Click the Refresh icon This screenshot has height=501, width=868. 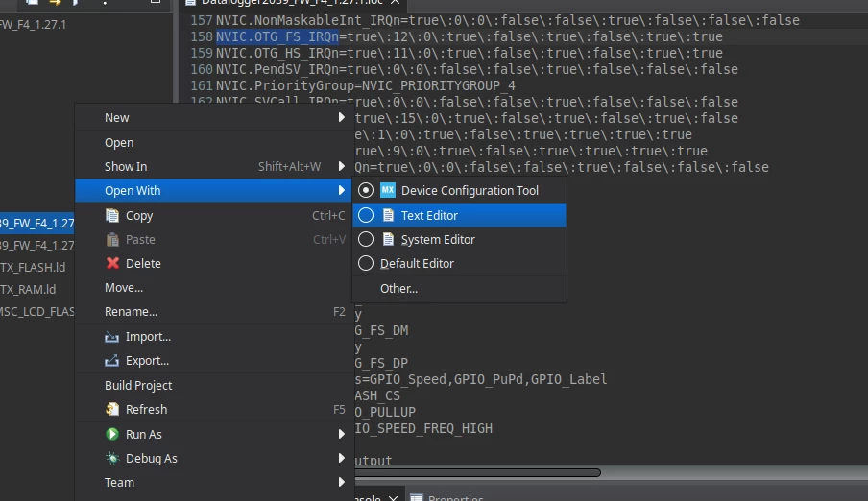(112, 409)
